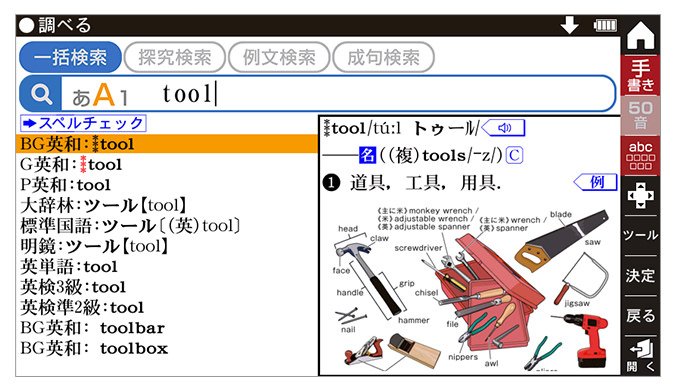This screenshot has height=390, width=675.
Task: Tap the 戻る back button
Action: [x=641, y=316]
